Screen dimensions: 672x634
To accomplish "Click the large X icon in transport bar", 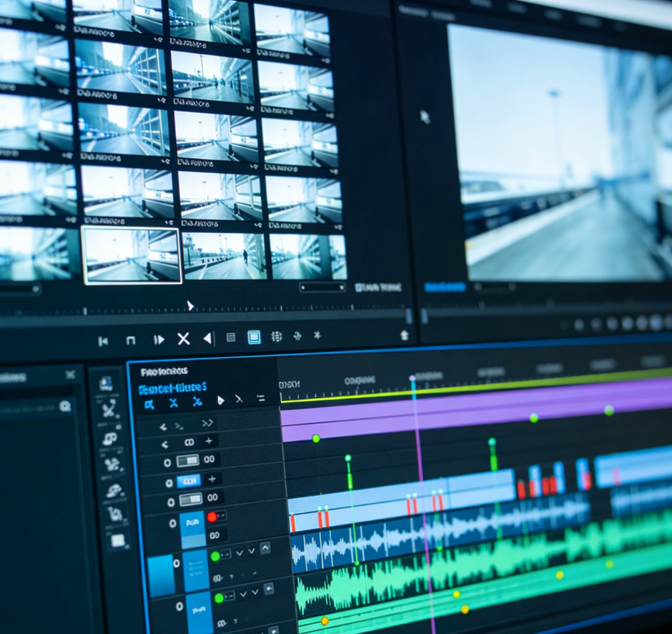I will pos(183,339).
